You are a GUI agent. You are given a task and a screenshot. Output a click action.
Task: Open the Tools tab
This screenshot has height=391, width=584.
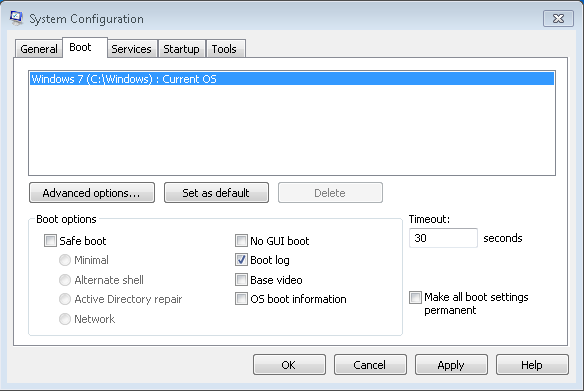225,49
